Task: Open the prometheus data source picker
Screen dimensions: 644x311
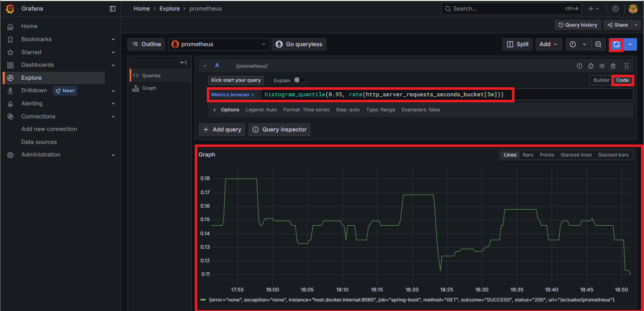Action: point(219,44)
